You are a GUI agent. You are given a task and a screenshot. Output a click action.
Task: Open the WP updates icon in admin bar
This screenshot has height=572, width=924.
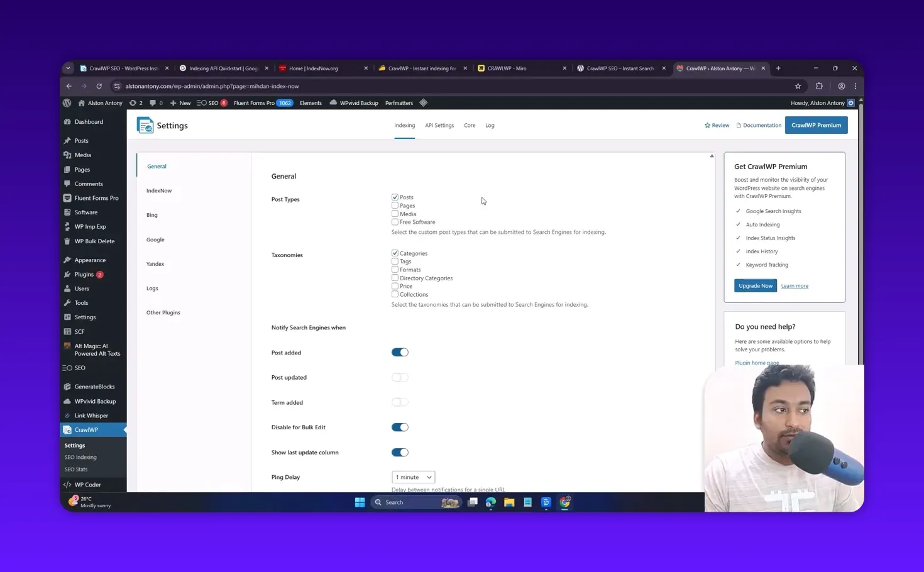click(135, 103)
